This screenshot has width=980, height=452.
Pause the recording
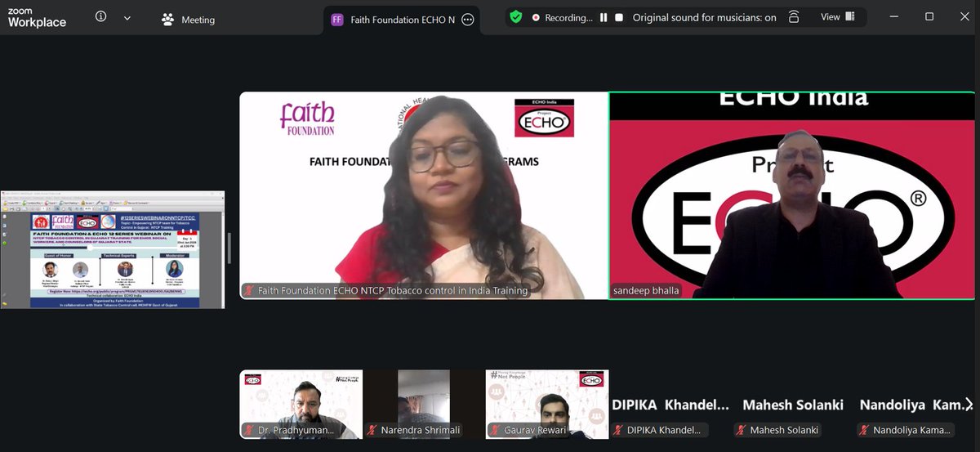[604, 17]
